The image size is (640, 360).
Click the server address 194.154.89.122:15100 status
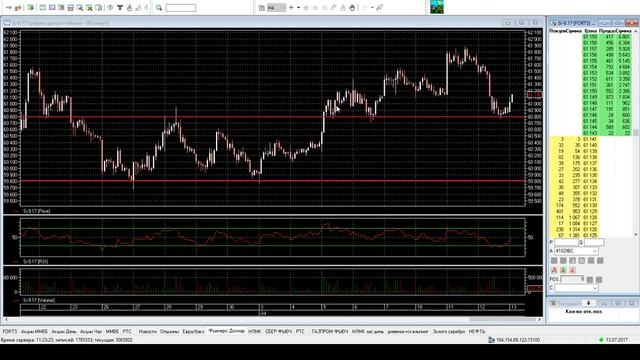pyautogui.click(x=518, y=340)
